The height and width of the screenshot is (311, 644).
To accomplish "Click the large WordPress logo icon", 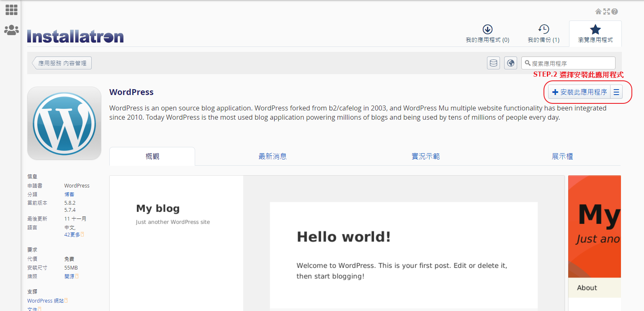I will (64, 123).
